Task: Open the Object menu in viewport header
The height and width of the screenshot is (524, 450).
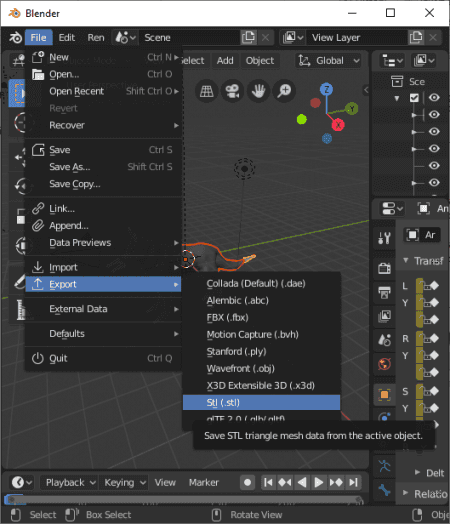Action: pos(260,60)
